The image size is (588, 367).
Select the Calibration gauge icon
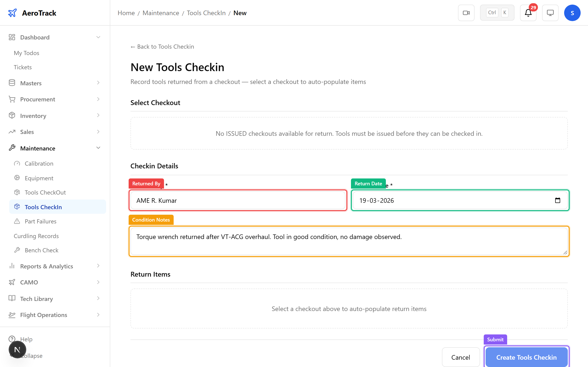pos(17,163)
